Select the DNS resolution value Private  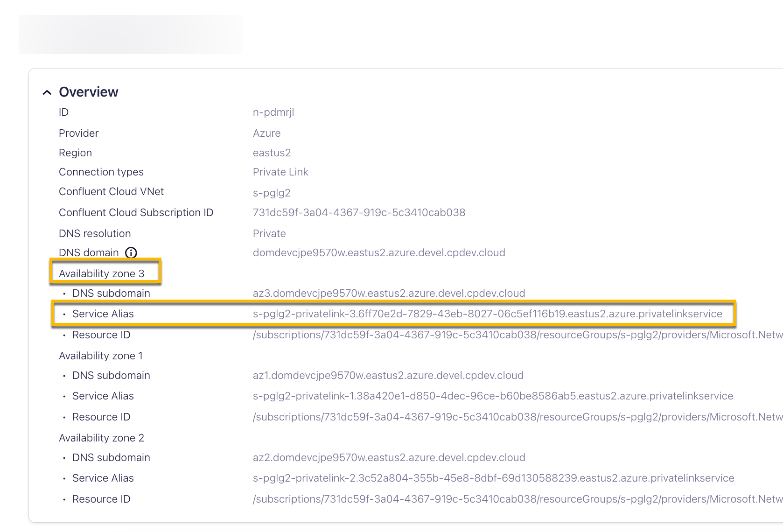point(269,233)
